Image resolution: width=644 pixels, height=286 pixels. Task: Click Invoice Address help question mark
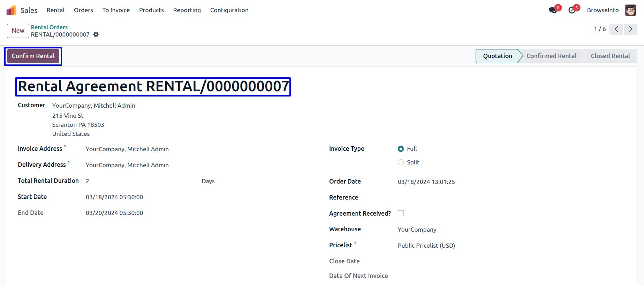pyautogui.click(x=65, y=147)
